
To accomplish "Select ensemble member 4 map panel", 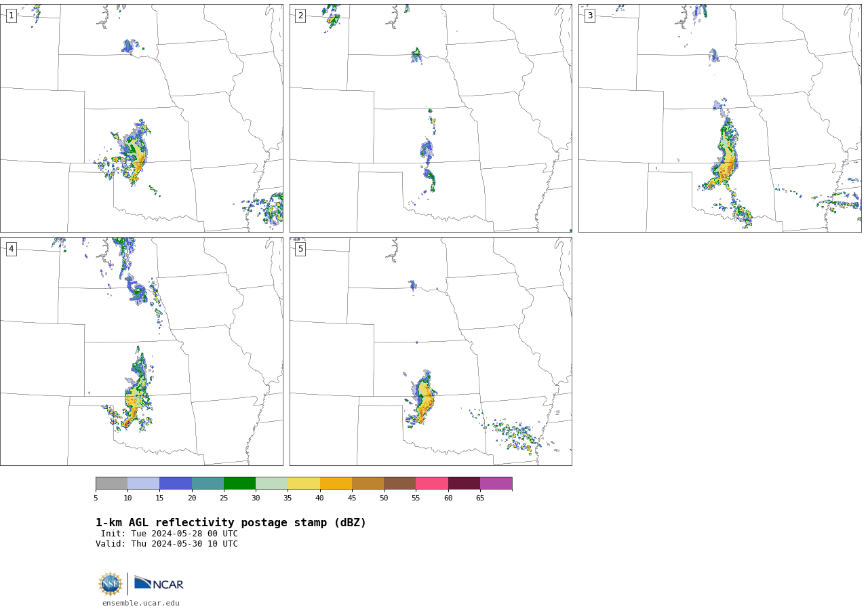I will (141, 351).
